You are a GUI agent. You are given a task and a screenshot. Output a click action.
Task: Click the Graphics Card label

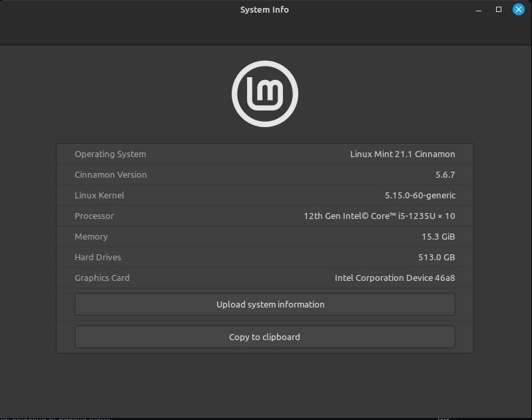(x=102, y=278)
